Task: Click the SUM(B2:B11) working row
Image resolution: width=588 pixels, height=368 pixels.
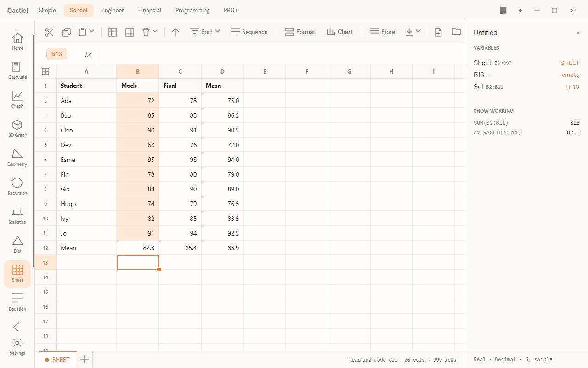Action: 526,123
